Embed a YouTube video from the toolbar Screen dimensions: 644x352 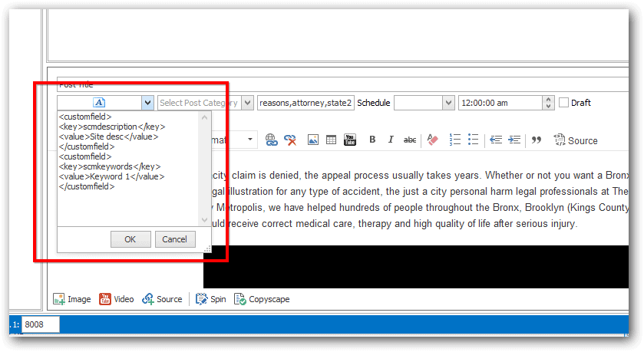pyautogui.click(x=350, y=140)
